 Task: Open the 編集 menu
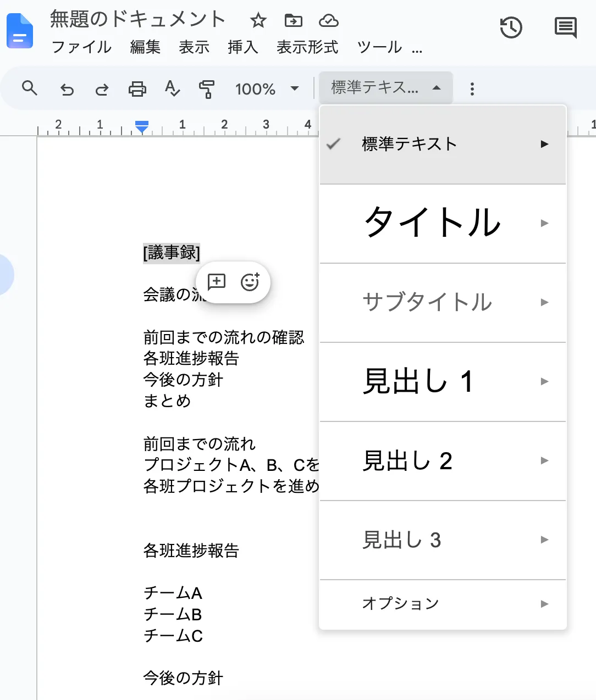point(145,47)
